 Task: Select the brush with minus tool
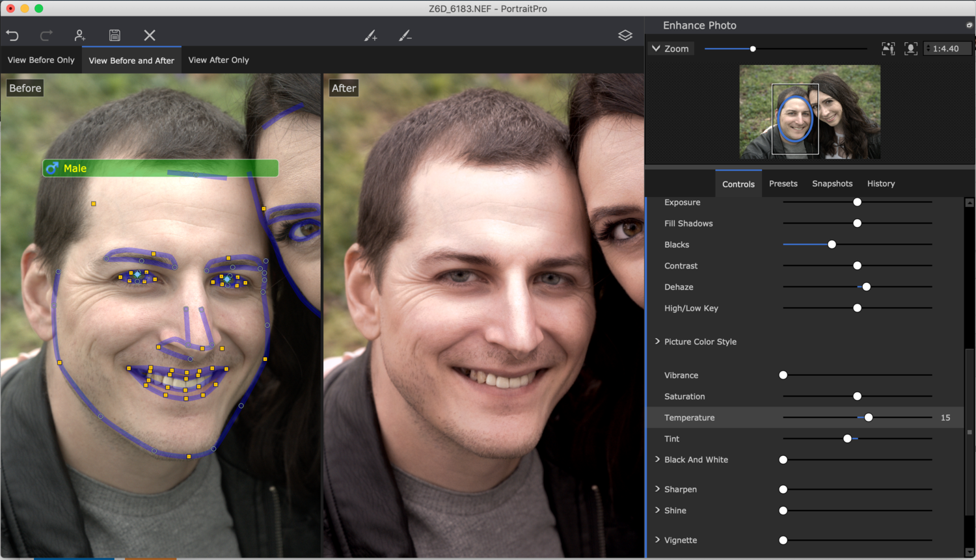click(x=405, y=36)
